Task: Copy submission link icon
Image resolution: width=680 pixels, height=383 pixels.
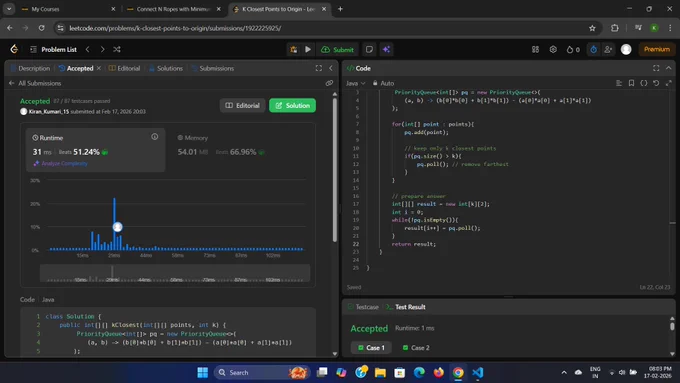Action: [x=329, y=83]
